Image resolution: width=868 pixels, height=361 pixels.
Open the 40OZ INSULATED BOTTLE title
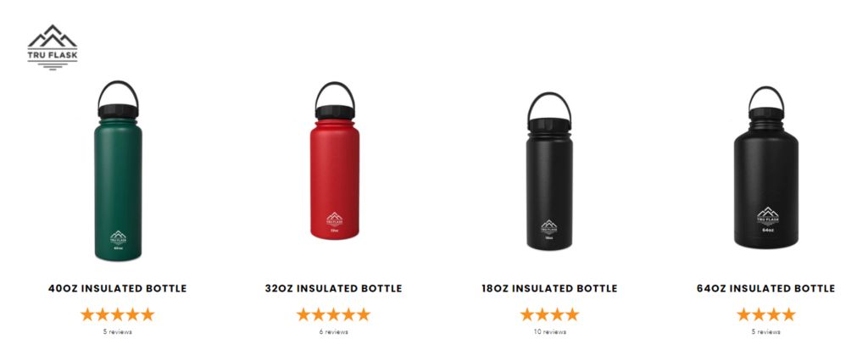[x=117, y=288]
